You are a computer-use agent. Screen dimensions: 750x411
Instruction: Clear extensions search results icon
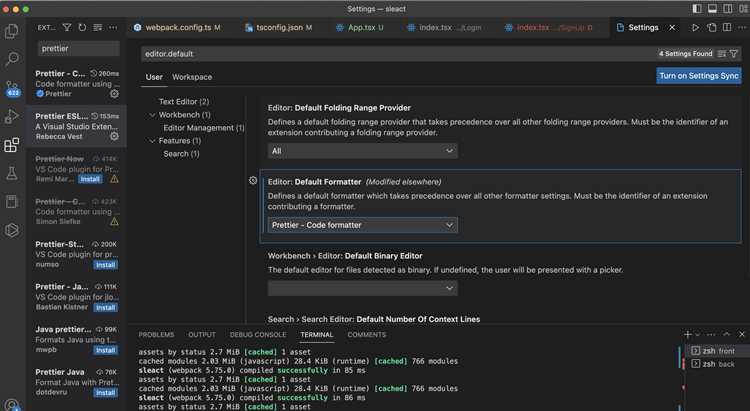pos(98,28)
